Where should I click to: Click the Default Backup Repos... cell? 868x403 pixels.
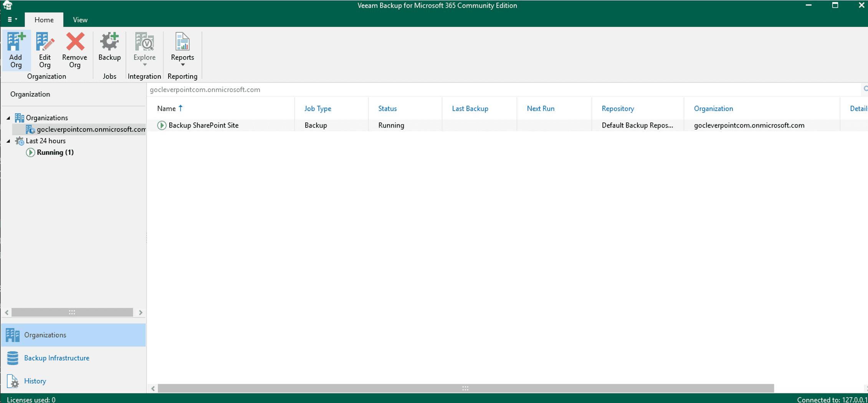[637, 125]
